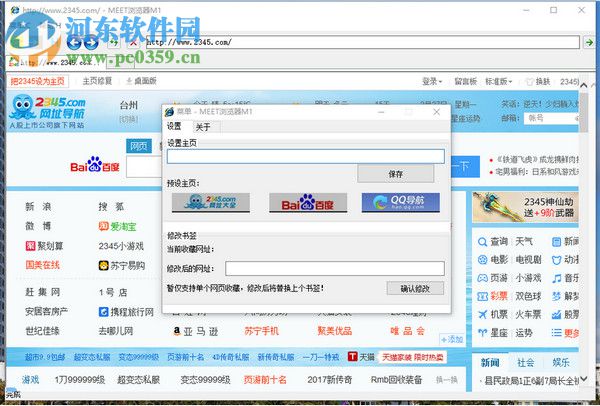
Task: Open the 赶集网 link
Action: point(42,292)
